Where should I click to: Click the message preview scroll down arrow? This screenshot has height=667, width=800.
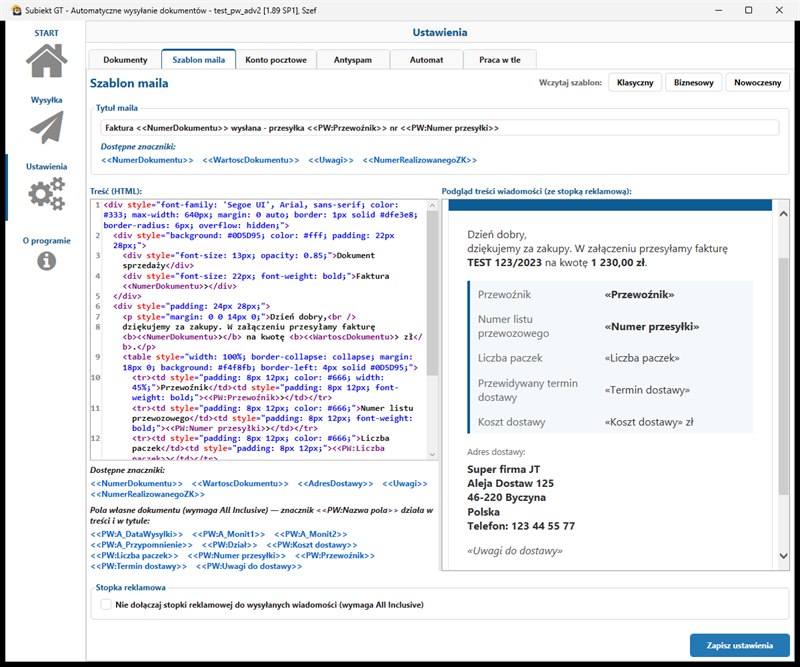[x=784, y=556]
